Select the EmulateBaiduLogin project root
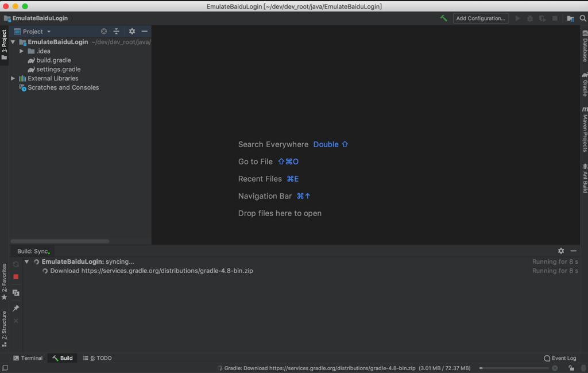The width and height of the screenshot is (588, 373). pos(57,42)
